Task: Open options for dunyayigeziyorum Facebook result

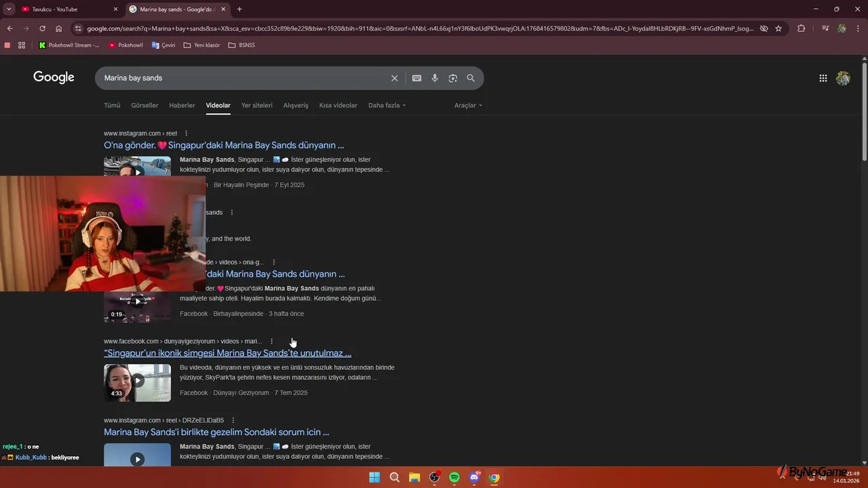Action: pyautogui.click(x=272, y=342)
